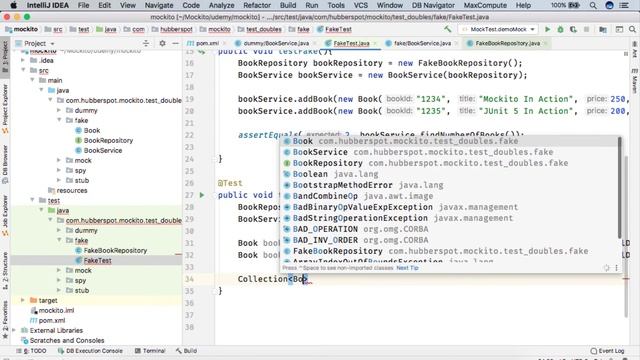Expand the main dummy package
This screenshot has width=640, height=360.
coord(59,110)
